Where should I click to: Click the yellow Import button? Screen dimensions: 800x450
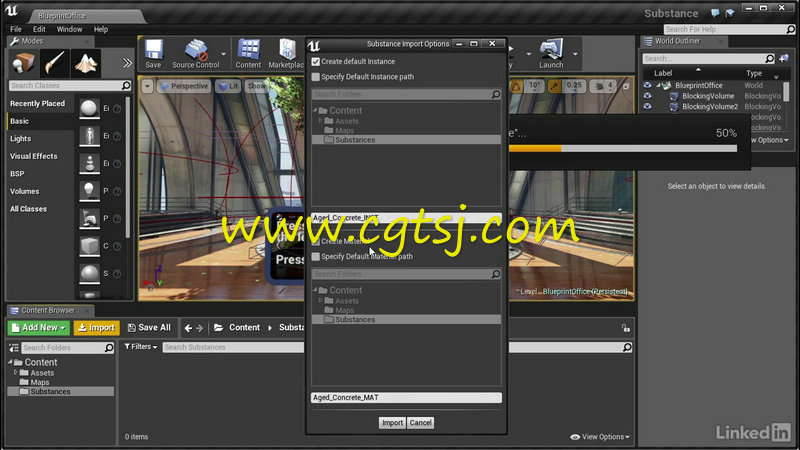(96, 328)
